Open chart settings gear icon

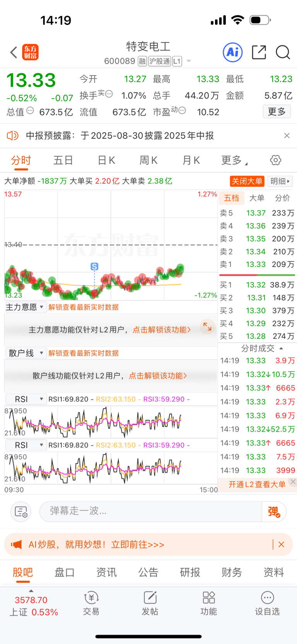(275, 160)
